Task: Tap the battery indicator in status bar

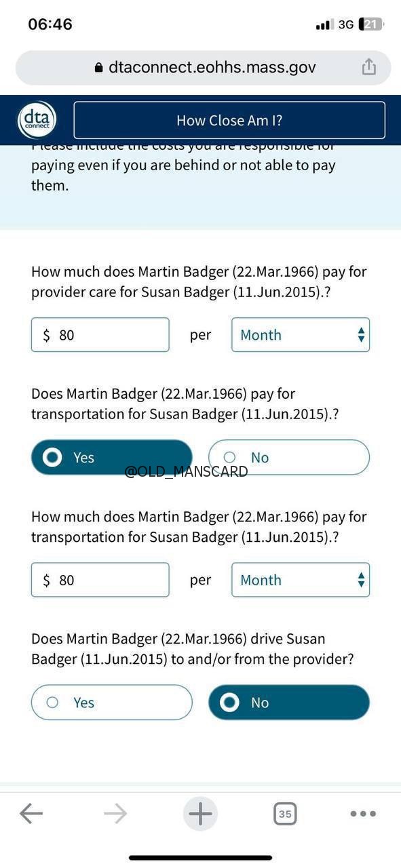Action: coord(372,24)
